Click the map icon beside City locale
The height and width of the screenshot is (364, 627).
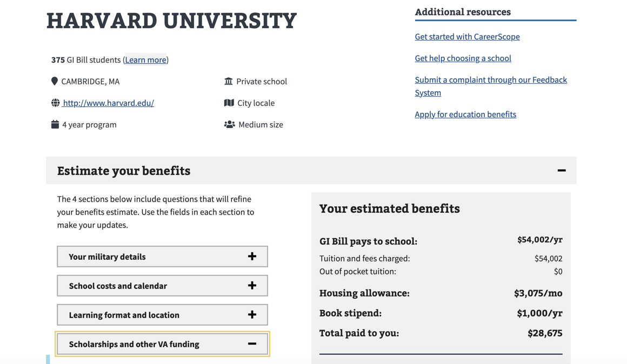(229, 103)
